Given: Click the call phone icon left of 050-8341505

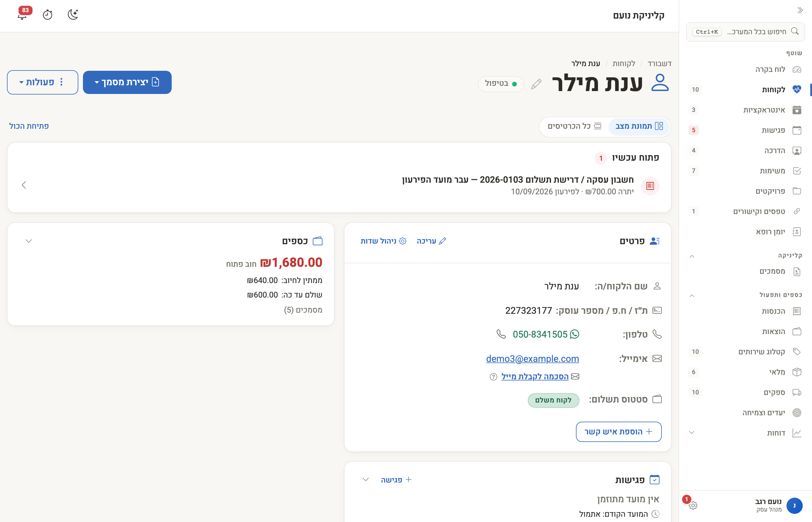Looking at the screenshot, I should [501, 334].
